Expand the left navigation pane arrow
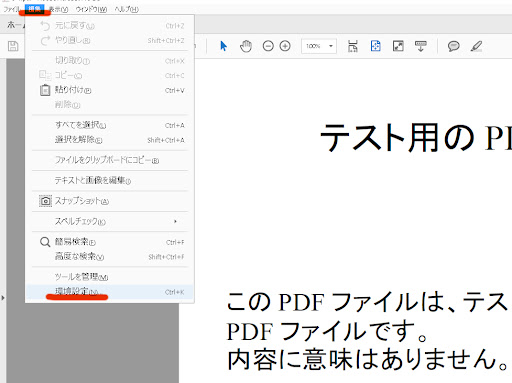512x383 pixels. pyautogui.click(x=3, y=298)
